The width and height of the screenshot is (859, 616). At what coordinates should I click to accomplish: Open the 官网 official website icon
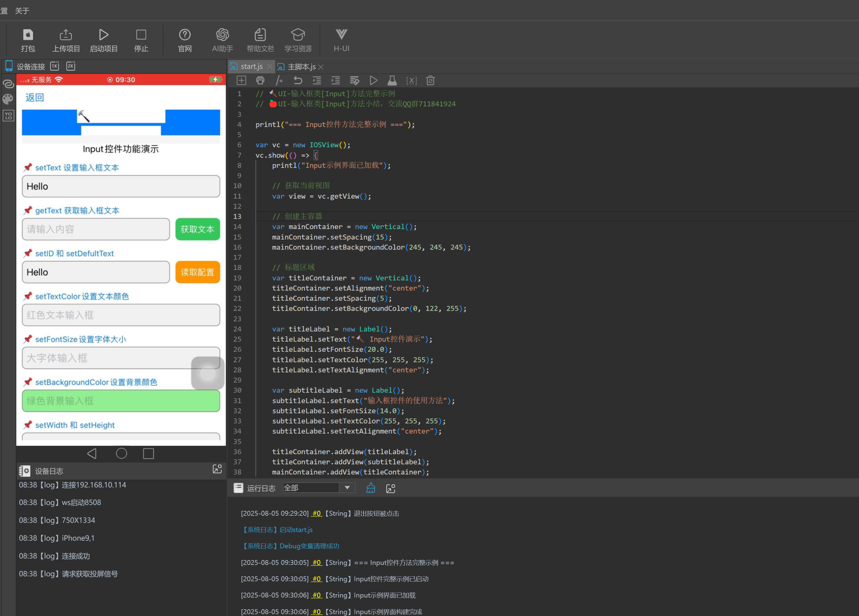point(185,35)
